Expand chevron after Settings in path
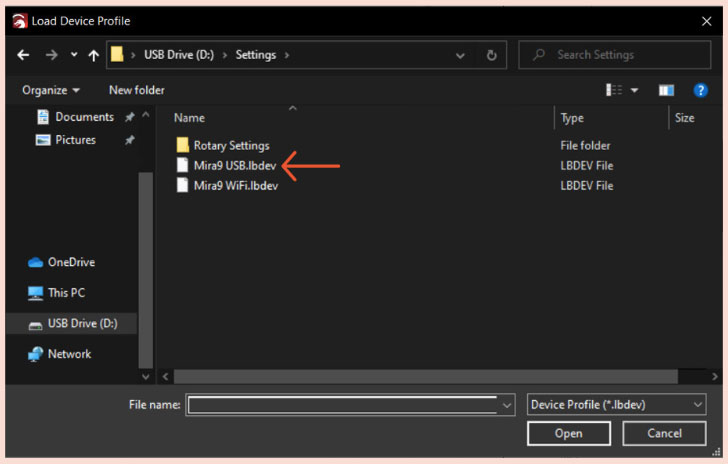The height and width of the screenshot is (464, 728). pyautogui.click(x=287, y=55)
